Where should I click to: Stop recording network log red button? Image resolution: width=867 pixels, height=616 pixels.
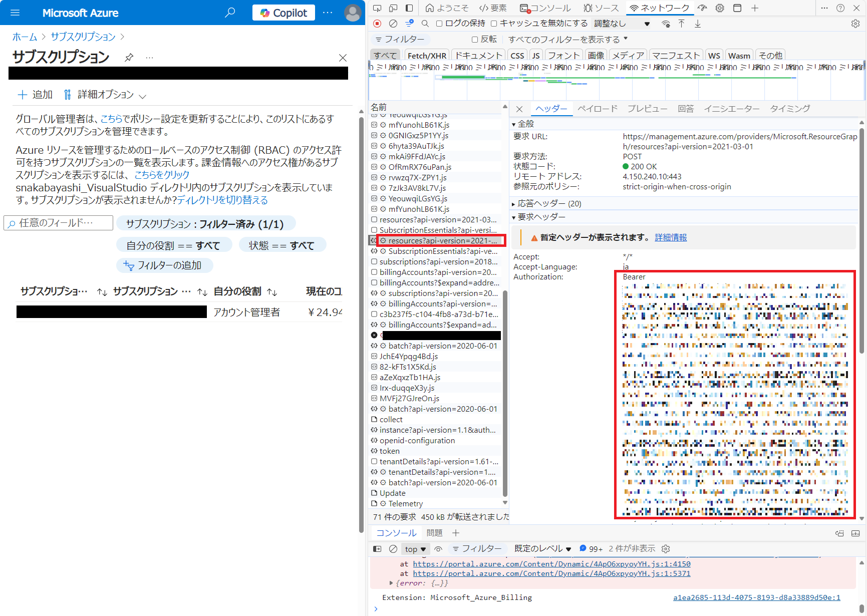click(x=378, y=24)
